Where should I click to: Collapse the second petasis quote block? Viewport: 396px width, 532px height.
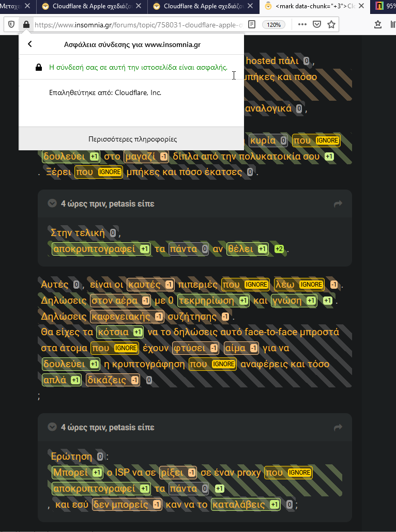coord(52,427)
